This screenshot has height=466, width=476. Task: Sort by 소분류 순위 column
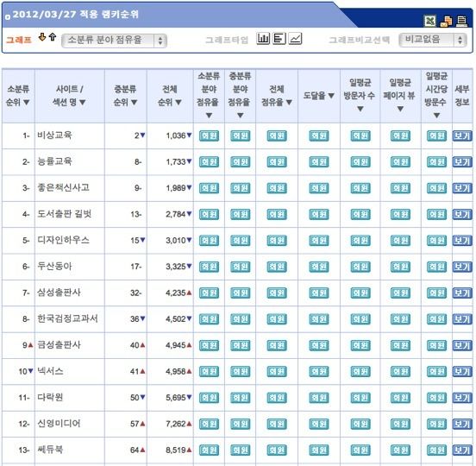tap(18, 96)
